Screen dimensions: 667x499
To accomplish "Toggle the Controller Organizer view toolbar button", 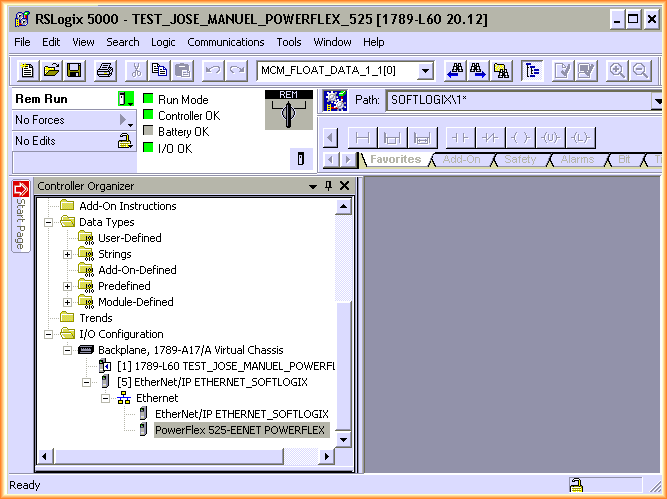I will point(532,70).
